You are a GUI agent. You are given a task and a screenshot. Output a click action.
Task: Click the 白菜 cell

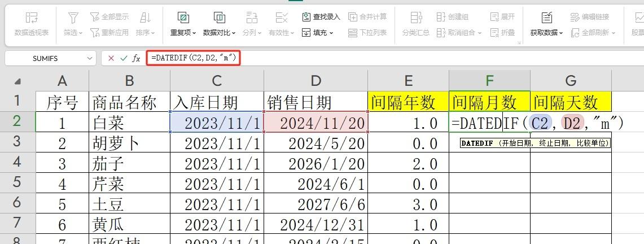(x=129, y=122)
